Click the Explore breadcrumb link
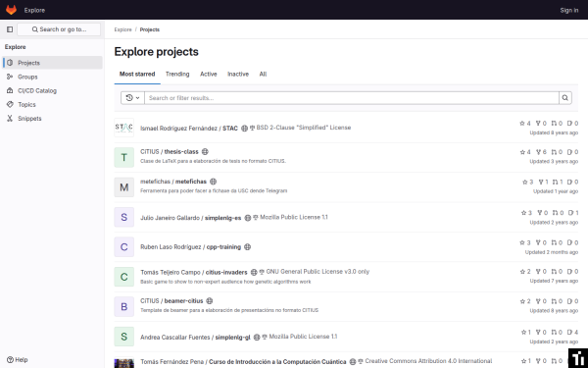The height and width of the screenshot is (368, 588). 123,29
